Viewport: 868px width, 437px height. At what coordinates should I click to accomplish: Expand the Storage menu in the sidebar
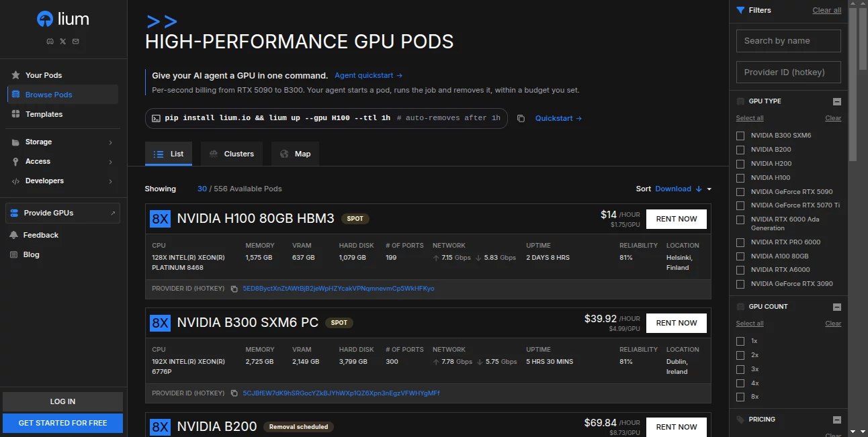click(62, 142)
